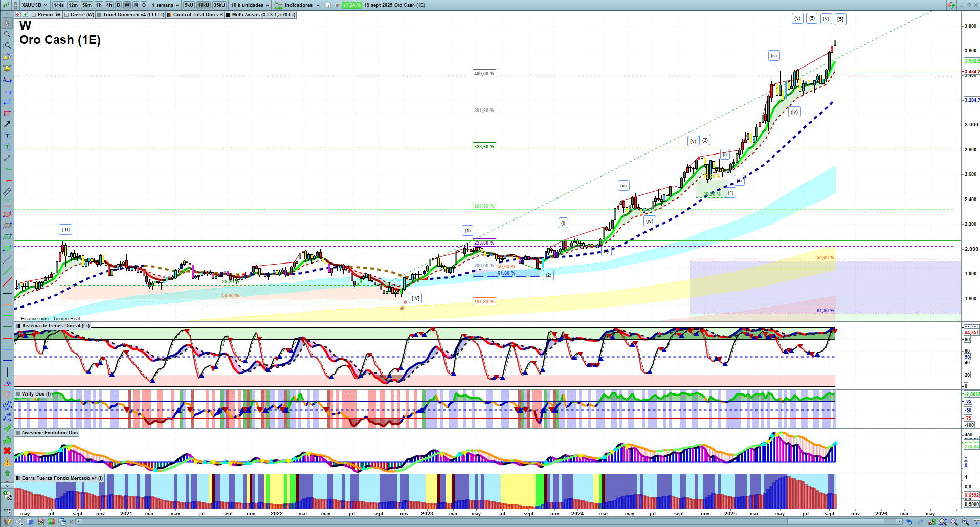
Task: Switch to the 4h timeframe
Action: coord(109,5)
